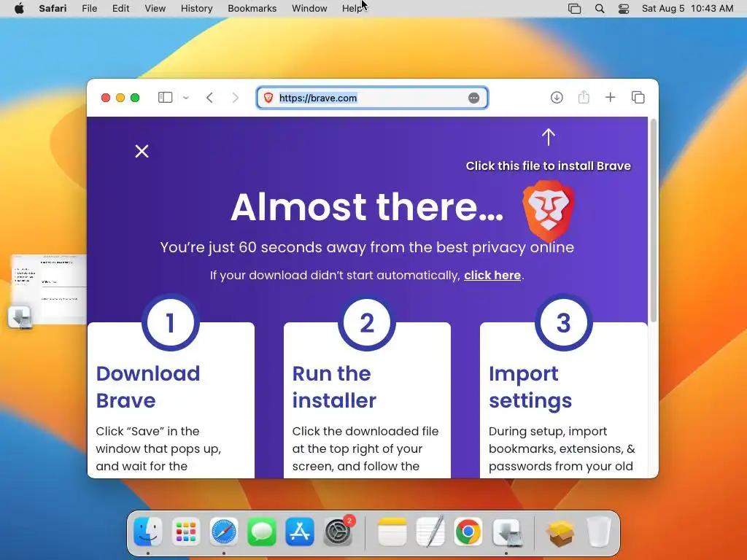
Task: Open the View menu
Action: [x=155, y=9]
